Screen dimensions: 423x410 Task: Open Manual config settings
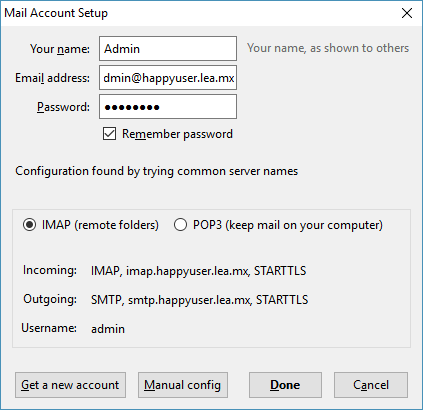pos(183,385)
